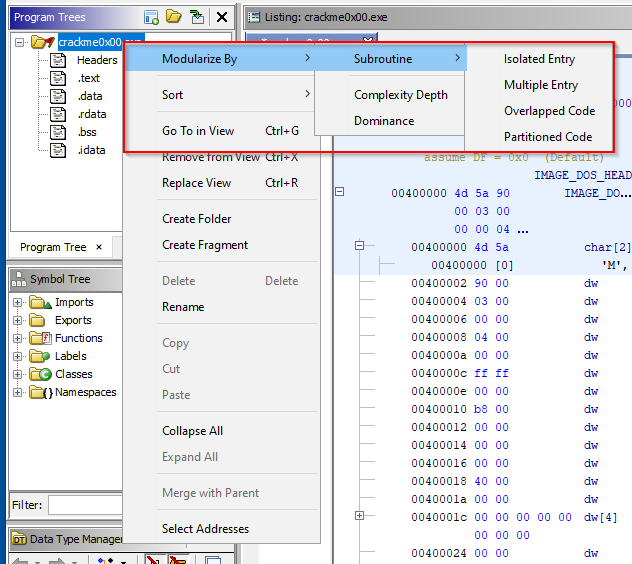The image size is (632, 564).
Task: Open the Sort submenu
Action: tap(220, 95)
